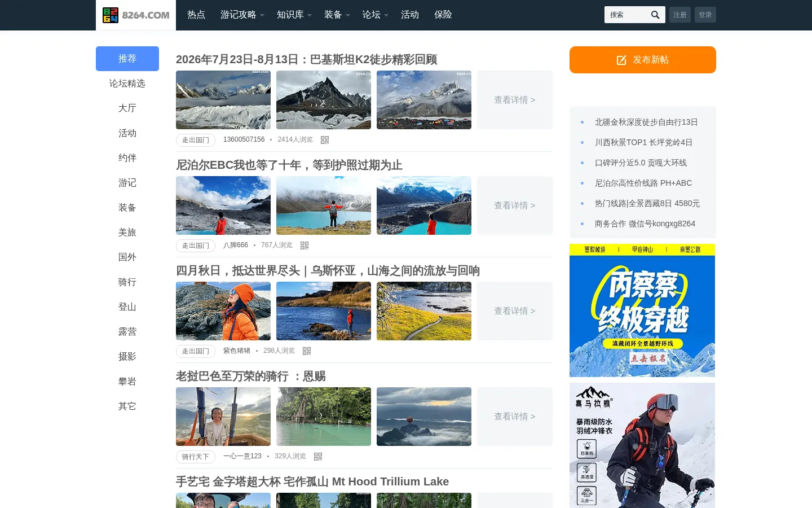Open QR code icon for the Laos cycling post
This screenshot has height=508, width=812.
click(318, 457)
